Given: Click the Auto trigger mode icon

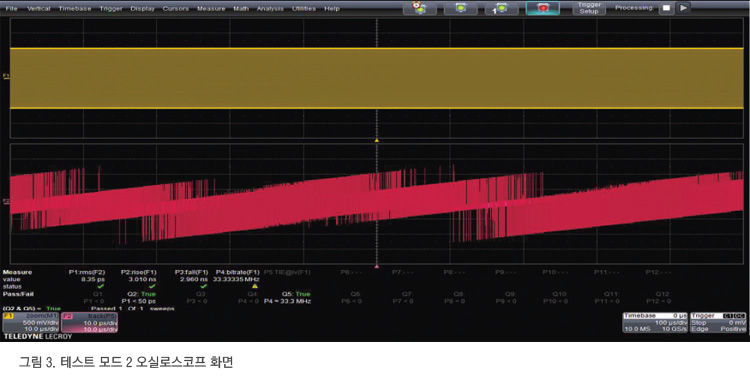Looking at the screenshot, I should click(419, 8).
